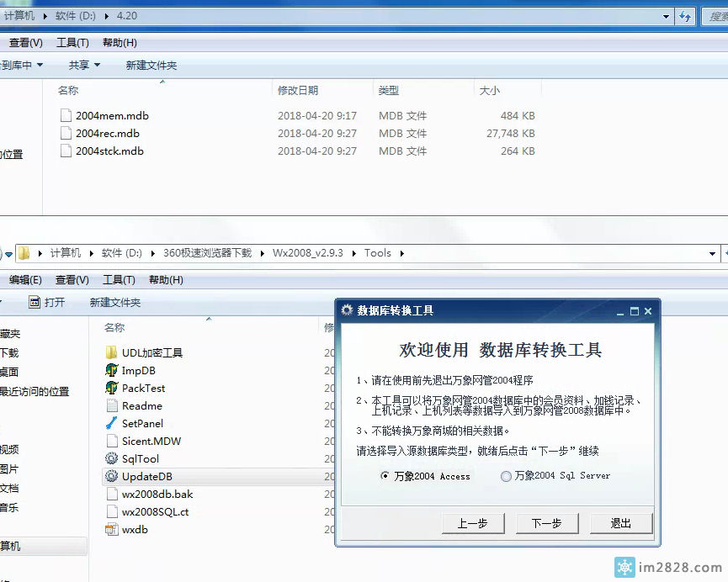The width and height of the screenshot is (728, 582).
Task: Click the wxdb database file icon
Action: pyautogui.click(x=111, y=530)
